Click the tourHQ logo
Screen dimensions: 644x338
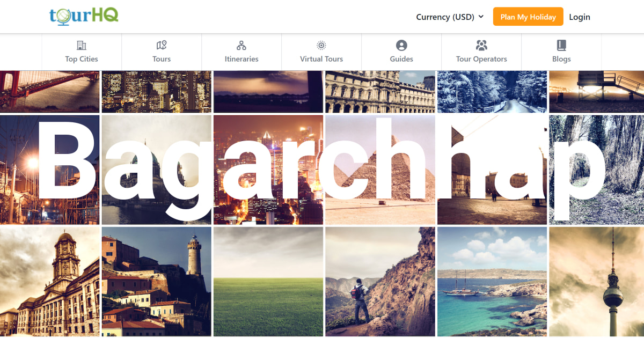click(x=84, y=16)
